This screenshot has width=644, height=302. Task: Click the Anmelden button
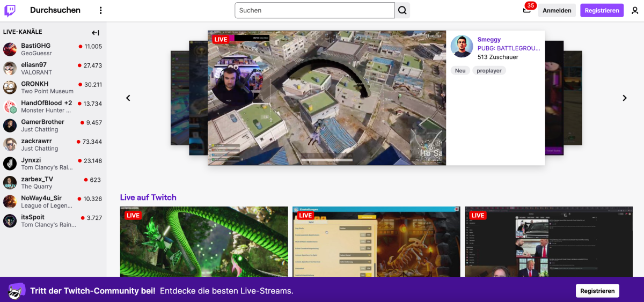click(557, 10)
